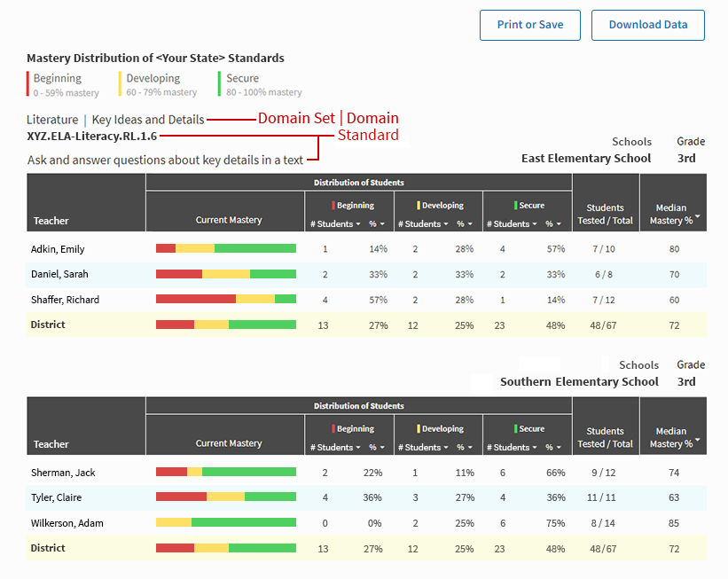Select teacher name Sherman, Jack
This screenshot has height=579, width=728.
(63, 473)
